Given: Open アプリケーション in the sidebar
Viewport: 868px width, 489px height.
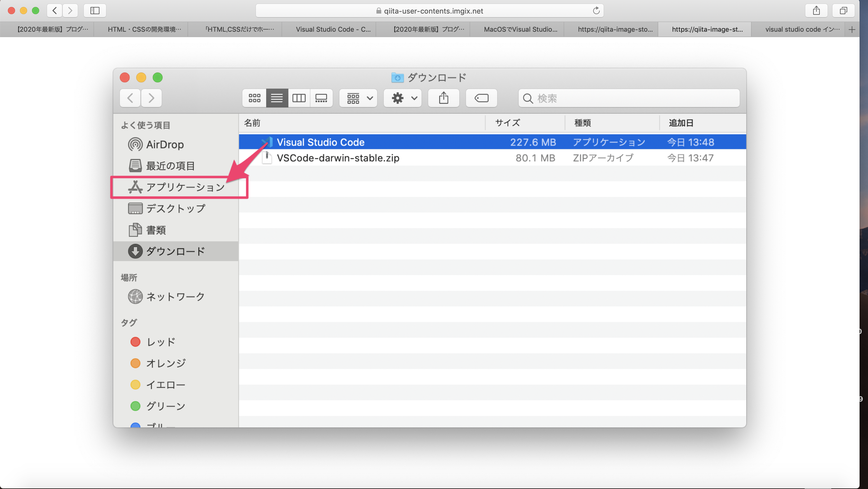Looking at the screenshot, I should pos(185,187).
